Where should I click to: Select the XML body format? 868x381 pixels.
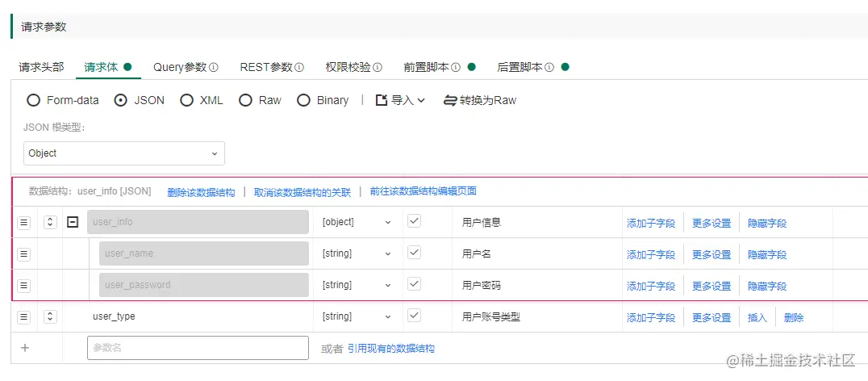coord(187,100)
